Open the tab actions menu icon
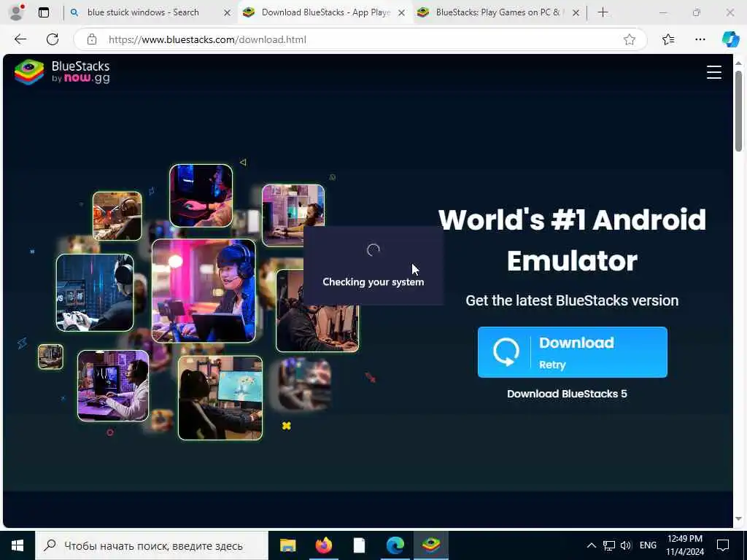747x560 pixels. [44, 12]
